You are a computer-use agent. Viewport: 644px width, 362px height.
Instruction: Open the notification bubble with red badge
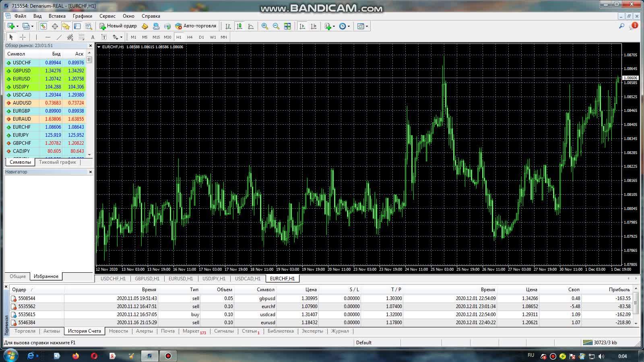pos(634,26)
